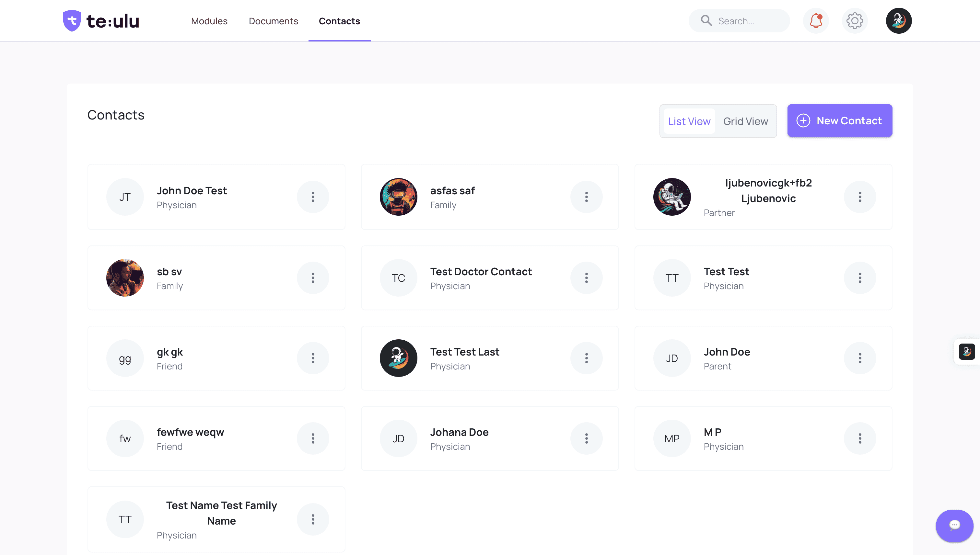Open the settings gear
The width and height of the screenshot is (980, 555).
coord(854,21)
